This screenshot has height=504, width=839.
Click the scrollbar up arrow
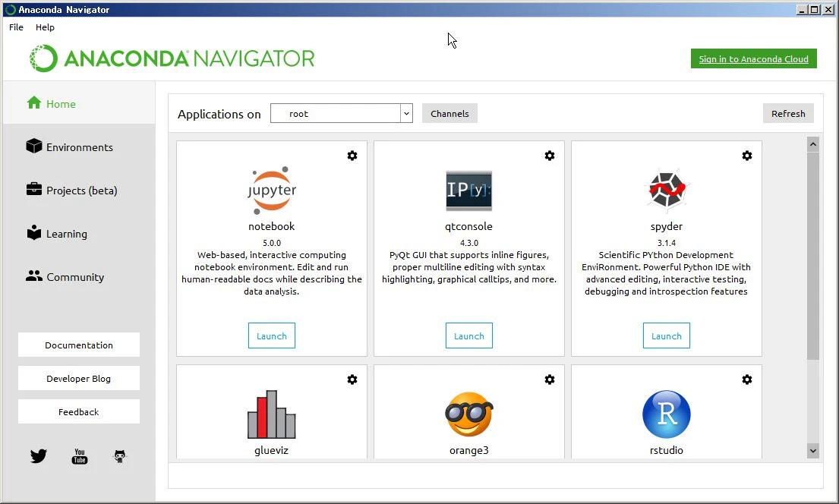pyautogui.click(x=812, y=144)
